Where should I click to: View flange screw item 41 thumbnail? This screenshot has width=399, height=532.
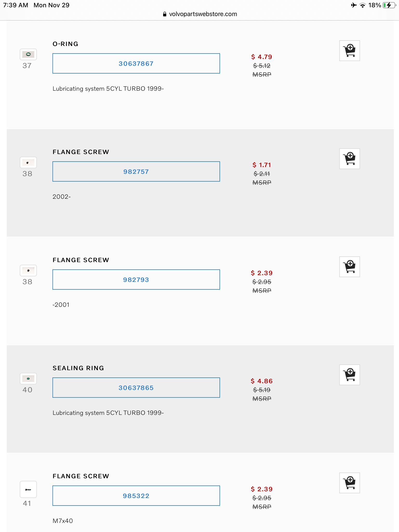click(x=28, y=490)
